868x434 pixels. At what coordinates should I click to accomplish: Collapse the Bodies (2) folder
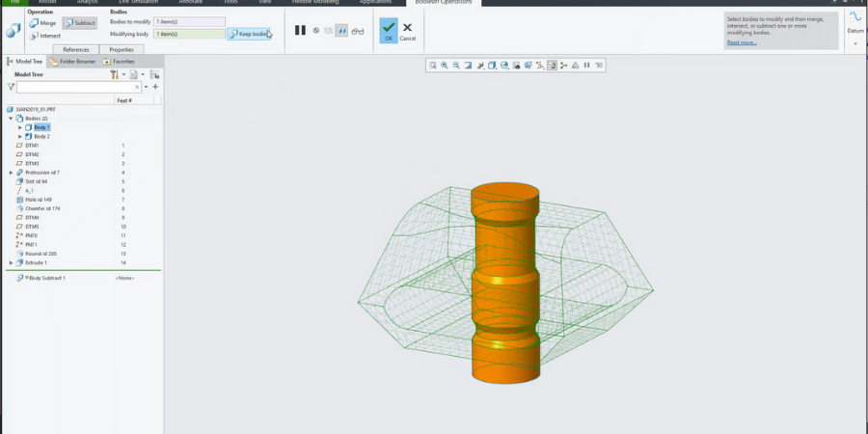click(x=11, y=119)
